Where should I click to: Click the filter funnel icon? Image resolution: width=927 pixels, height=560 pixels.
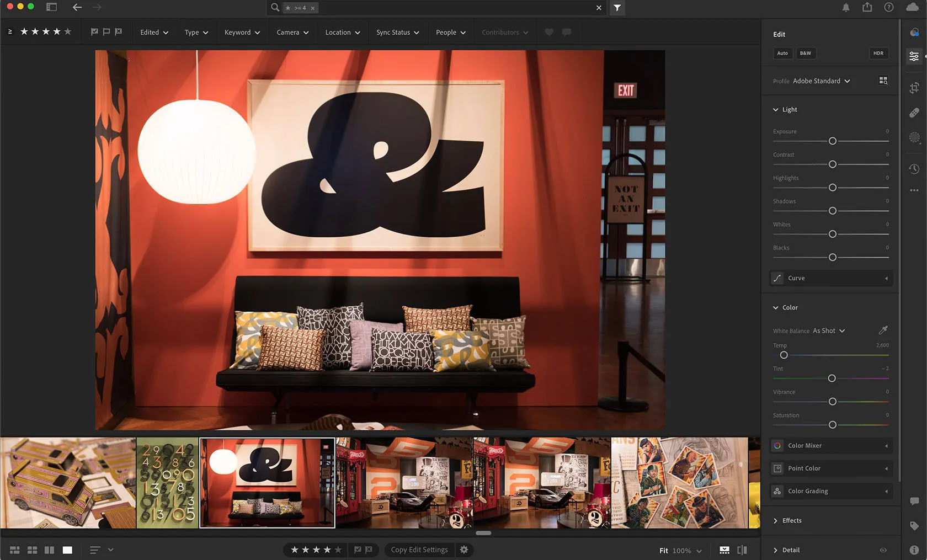pyautogui.click(x=617, y=8)
